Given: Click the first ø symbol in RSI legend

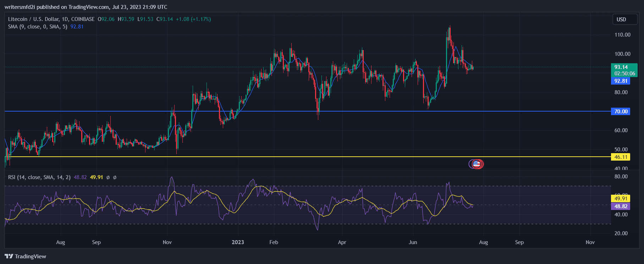Looking at the screenshot, I should (x=108, y=177).
